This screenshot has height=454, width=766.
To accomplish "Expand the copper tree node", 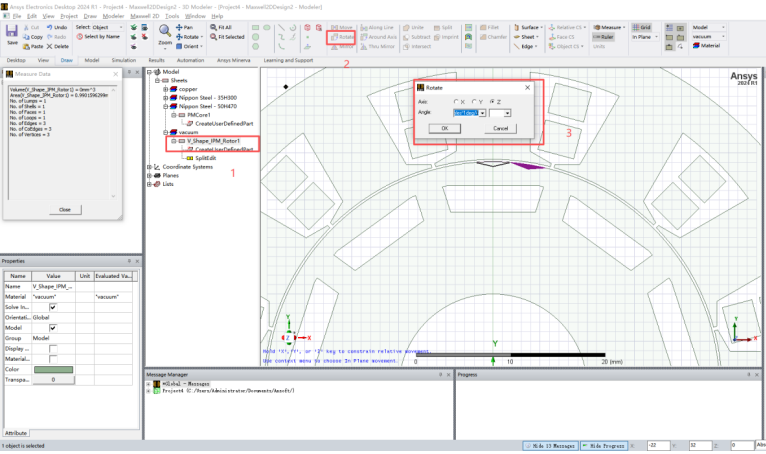I will tap(166, 89).
